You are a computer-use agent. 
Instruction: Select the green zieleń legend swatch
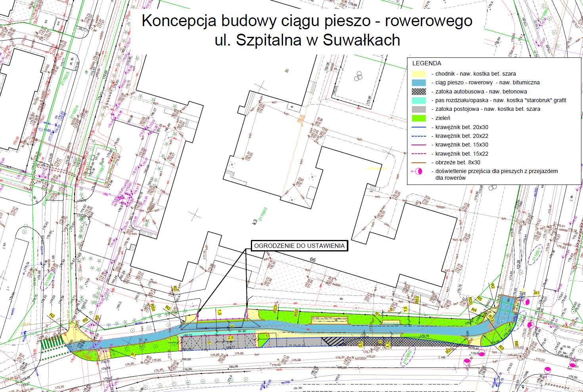coord(419,118)
